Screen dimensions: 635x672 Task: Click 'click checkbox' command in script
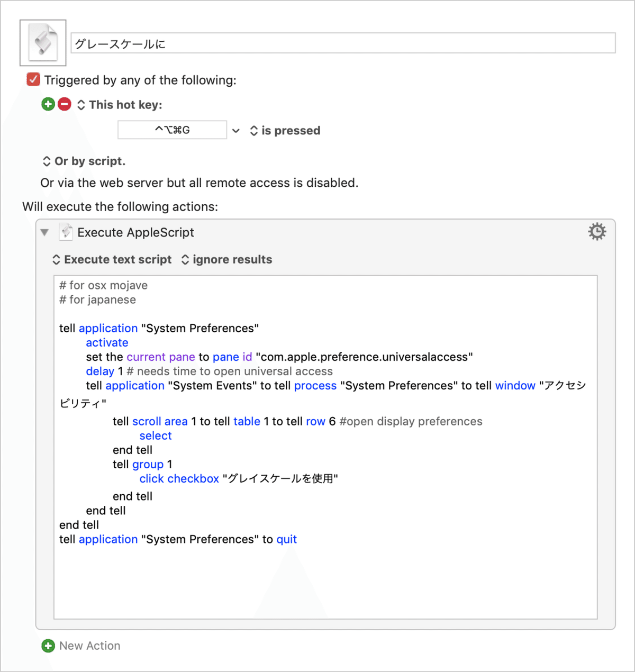pos(179,479)
